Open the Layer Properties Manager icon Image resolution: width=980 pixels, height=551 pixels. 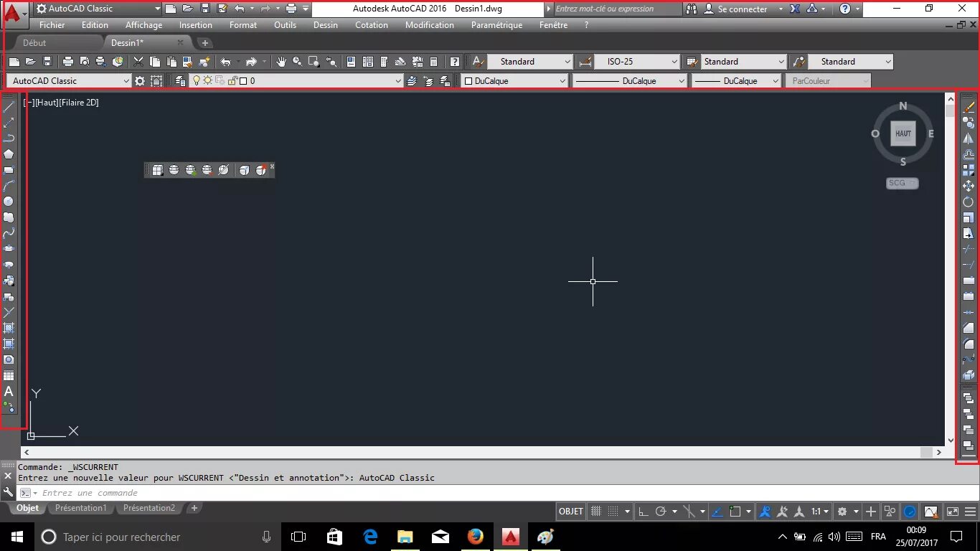[x=180, y=81]
